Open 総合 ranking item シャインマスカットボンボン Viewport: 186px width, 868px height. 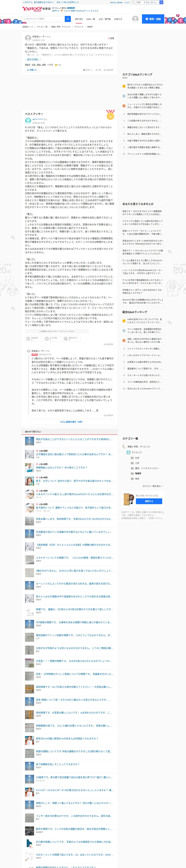point(144,349)
